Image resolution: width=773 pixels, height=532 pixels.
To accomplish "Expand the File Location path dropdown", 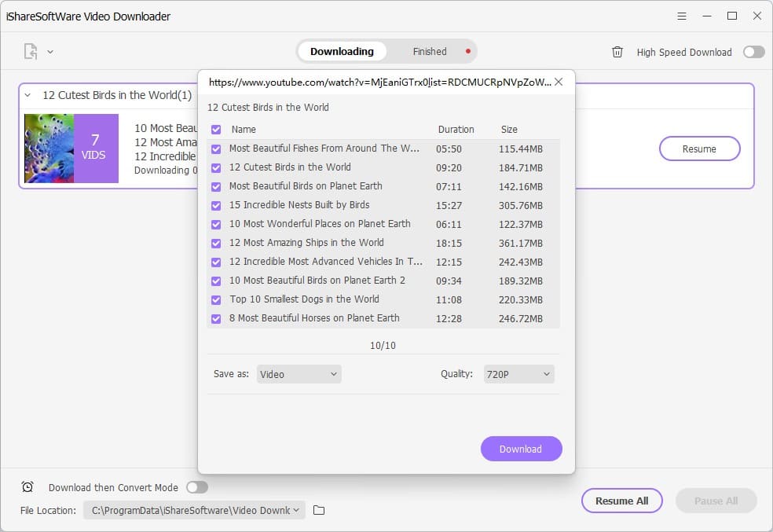I will tap(295, 510).
